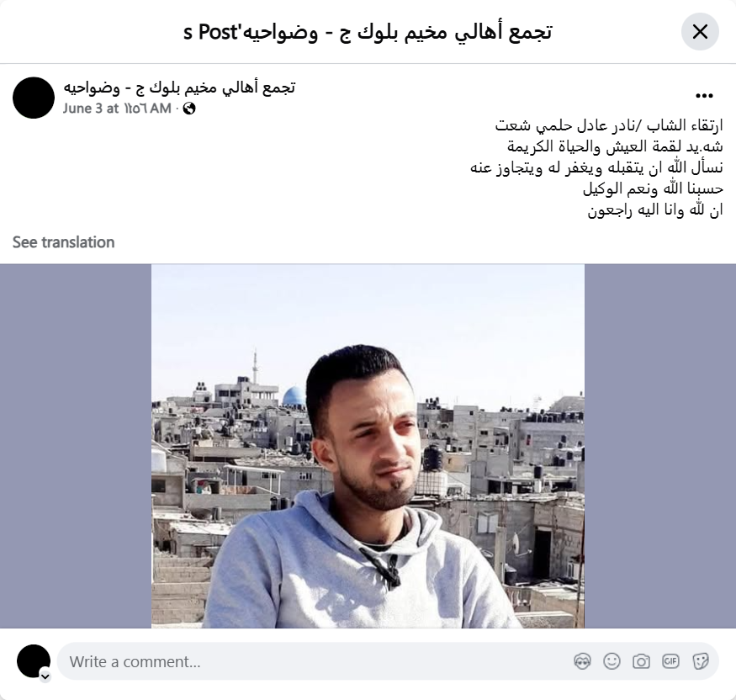Attach a photo using the camera icon
Image resolution: width=736 pixels, height=700 pixels.
pyautogui.click(x=641, y=661)
